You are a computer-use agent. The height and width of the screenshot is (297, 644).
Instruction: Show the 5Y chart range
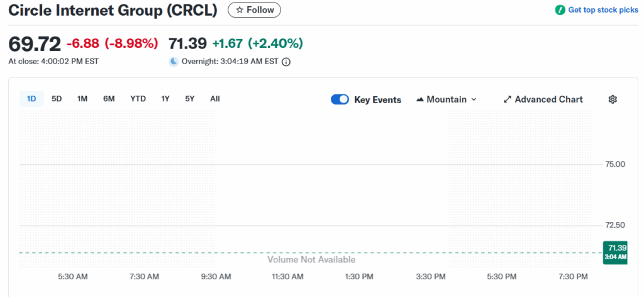(190, 99)
